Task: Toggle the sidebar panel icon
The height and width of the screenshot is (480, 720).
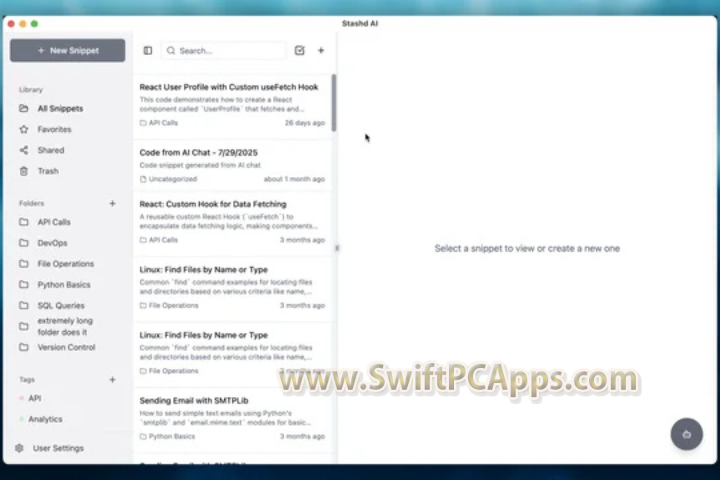Action: pos(148,50)
